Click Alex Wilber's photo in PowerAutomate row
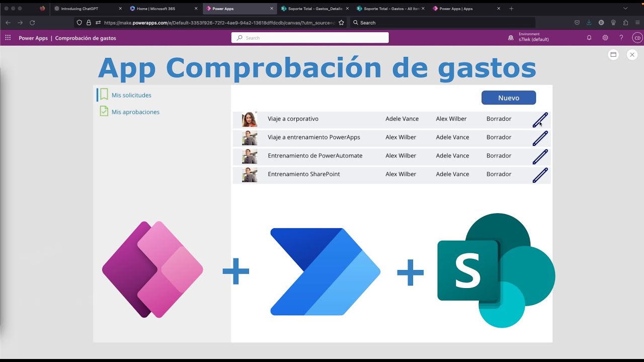Image resolution: width=644 pixels, height=362 pixels. (x=250, y=156)
